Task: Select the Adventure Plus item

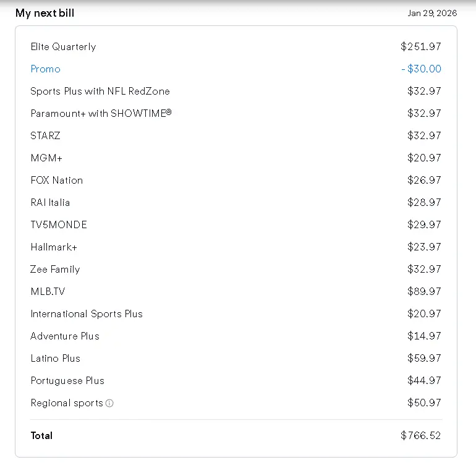Action: click(x=65, y=336)
